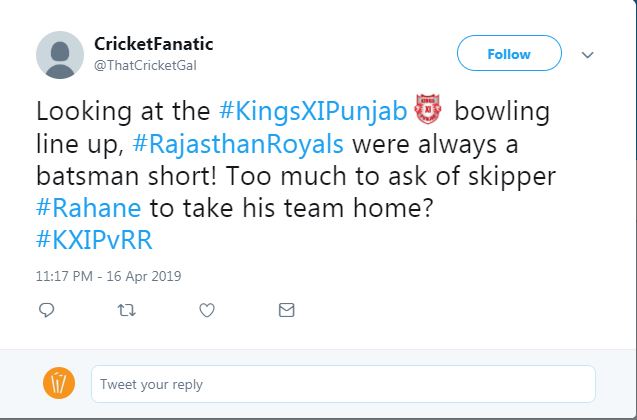Click the reply speech bubble icon
The image size is (637, 420).
pyautogui.click(x=46, y=311)
